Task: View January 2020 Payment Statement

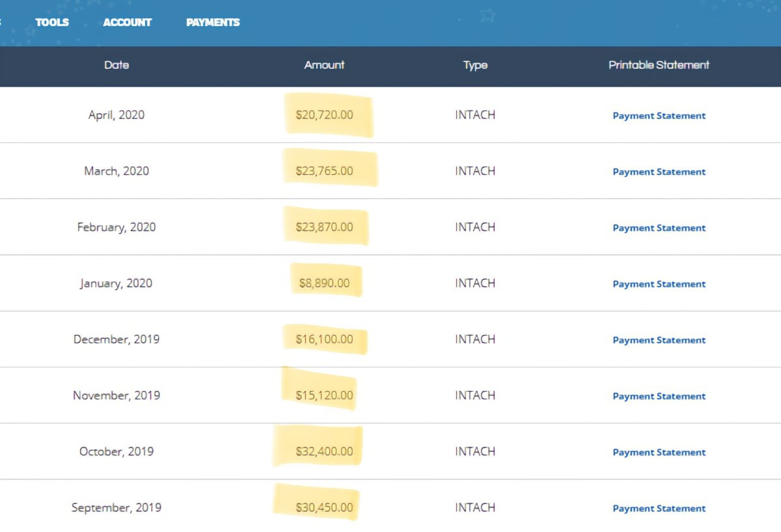Action: point(659,284)
